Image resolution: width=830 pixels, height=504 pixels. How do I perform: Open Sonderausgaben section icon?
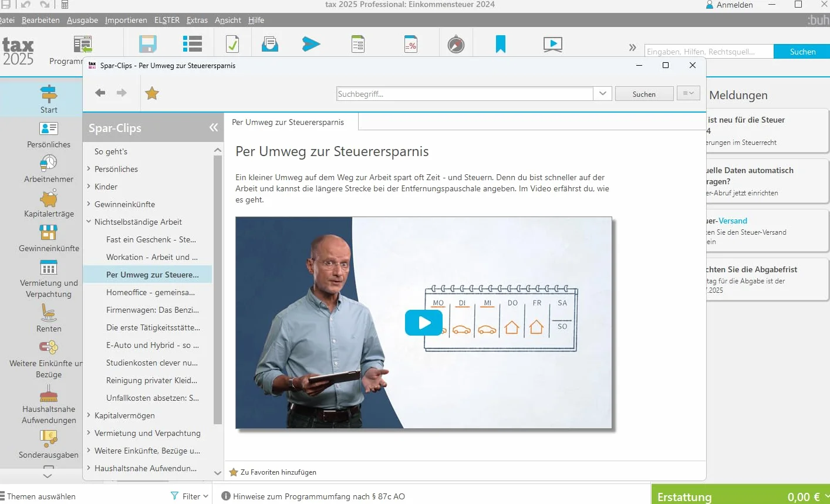click(49, 438)
